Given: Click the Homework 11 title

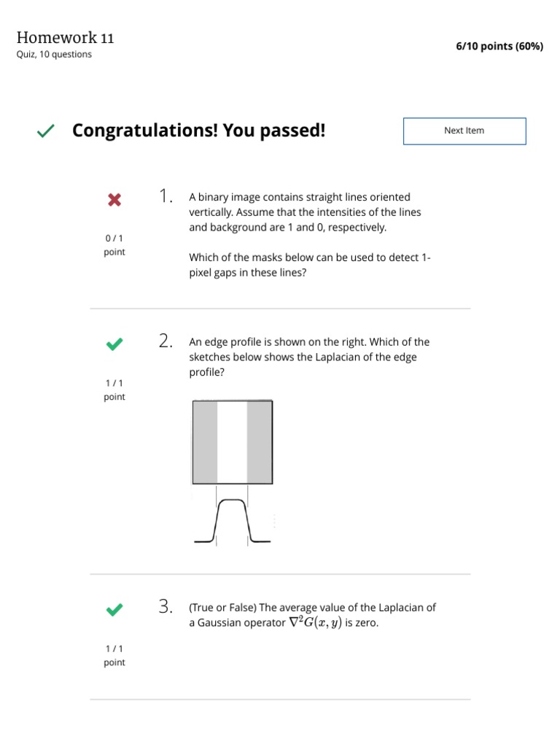Looking at the screenshot, I should (65, 38).
